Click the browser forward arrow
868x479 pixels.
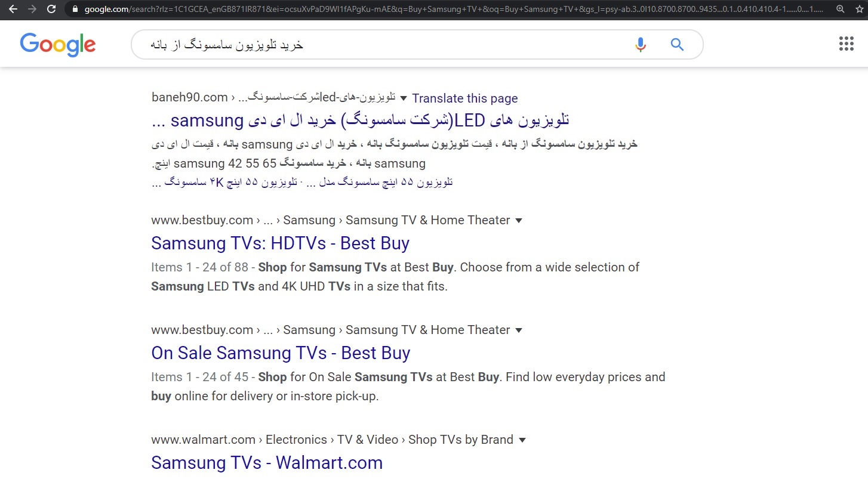point(32,9)
